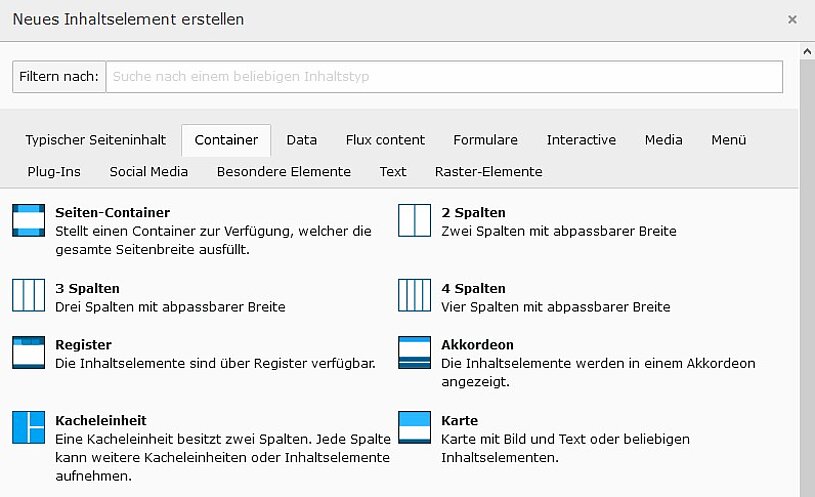Viewport: 815px width, 497px height.
Task: Click the Seiten-Container title link
Action: (112, 213)
